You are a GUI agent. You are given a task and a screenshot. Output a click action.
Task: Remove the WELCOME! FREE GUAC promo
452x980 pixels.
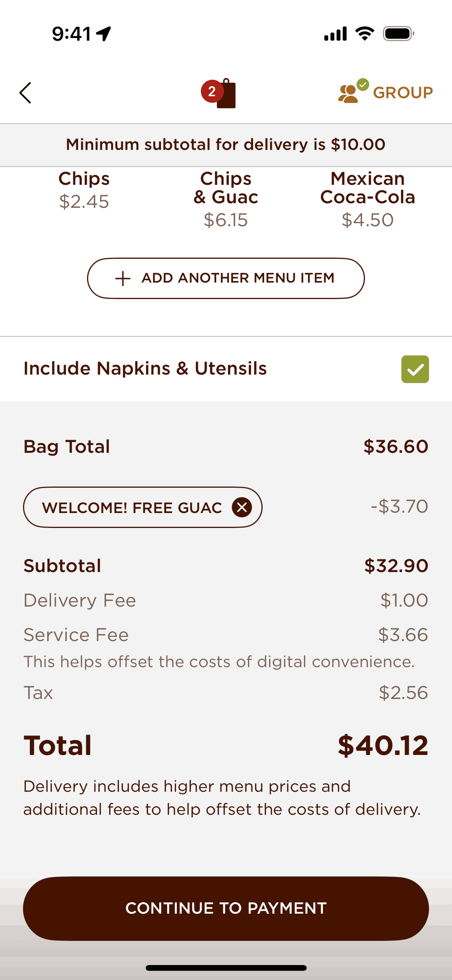(x=242, y=507)
